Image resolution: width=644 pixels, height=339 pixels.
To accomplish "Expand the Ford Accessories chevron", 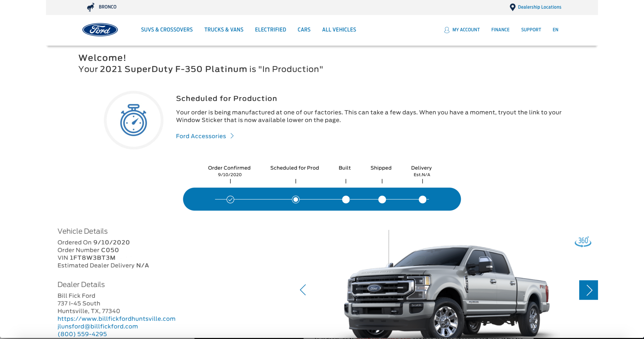I will 232,136.
